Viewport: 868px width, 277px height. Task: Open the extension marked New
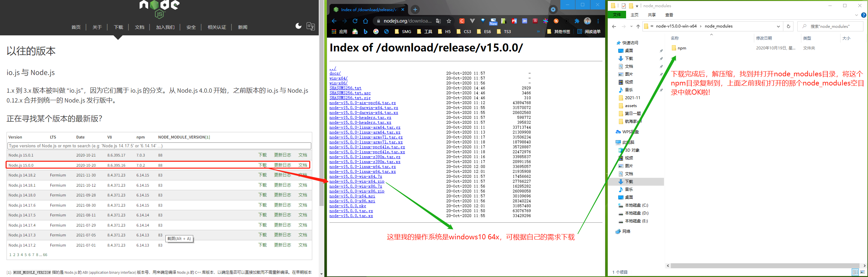(493, 22)
